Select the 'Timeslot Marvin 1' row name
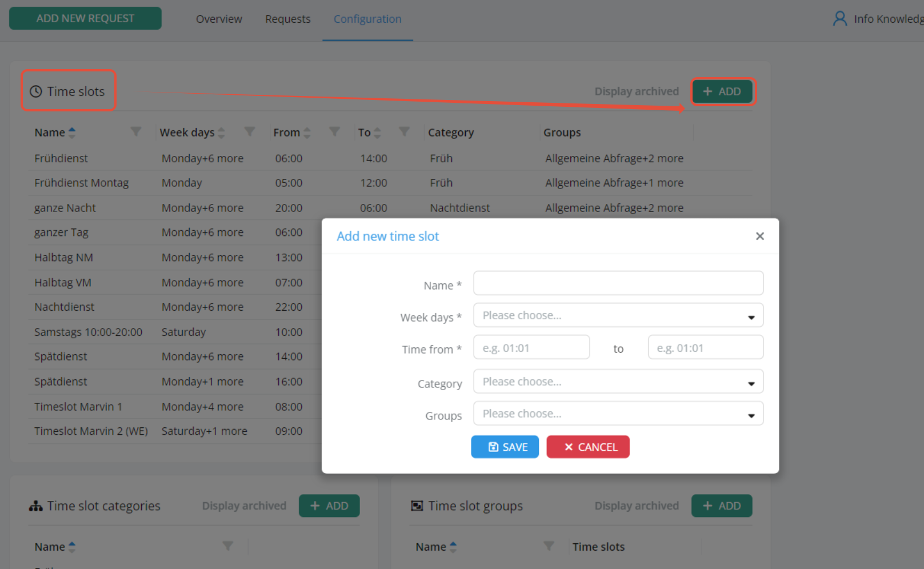 point(78,407)
